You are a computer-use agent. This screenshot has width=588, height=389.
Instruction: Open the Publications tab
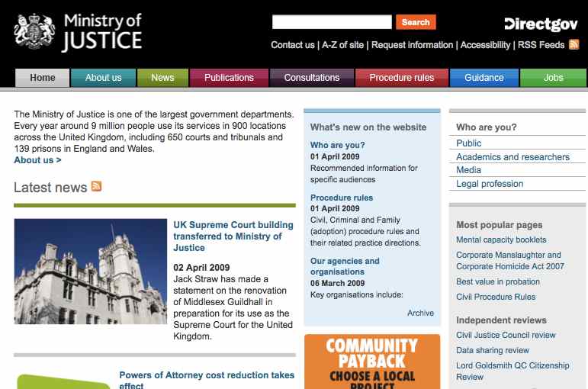pyautogui.click(x=229, y=78)
